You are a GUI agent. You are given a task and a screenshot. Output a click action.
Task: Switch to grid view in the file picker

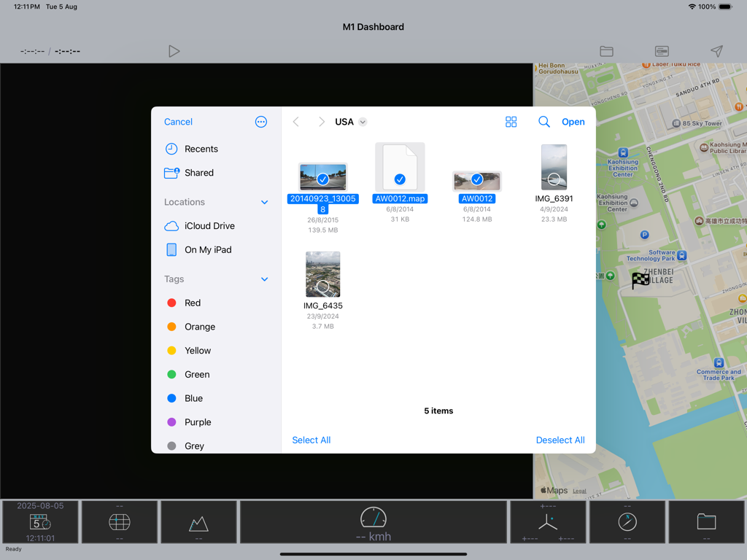511,122
